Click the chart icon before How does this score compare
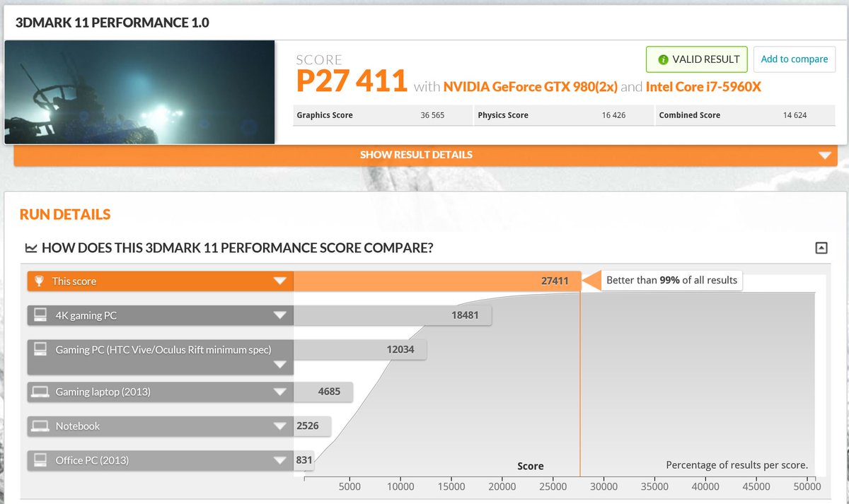The height and width of the screenshot is (504, 849). 30,248
